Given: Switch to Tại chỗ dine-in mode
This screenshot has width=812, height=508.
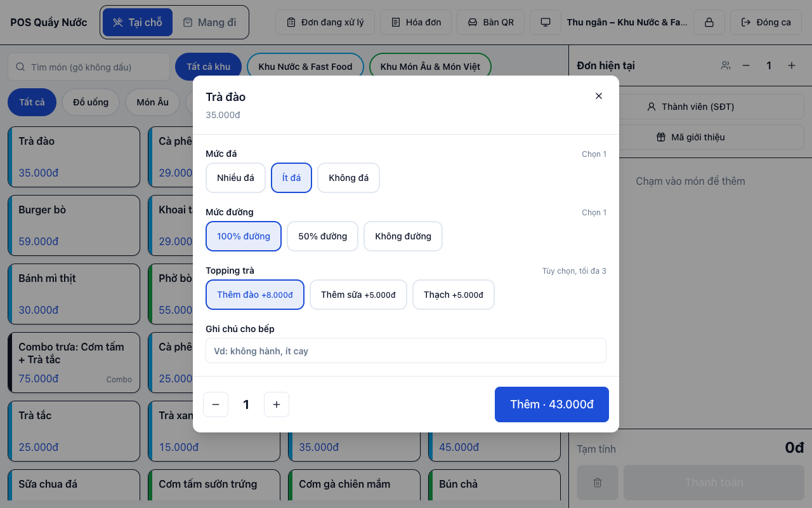Looking at the screenshot, I should [138, 22].
